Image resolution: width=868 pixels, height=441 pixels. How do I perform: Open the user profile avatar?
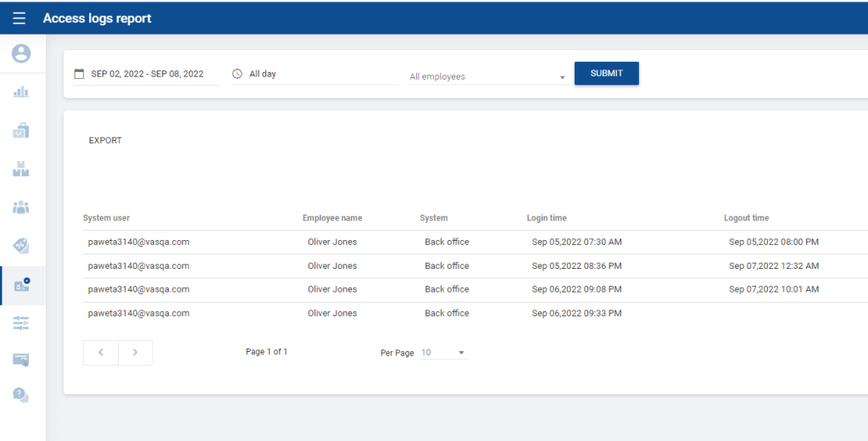tap(21, 53)
